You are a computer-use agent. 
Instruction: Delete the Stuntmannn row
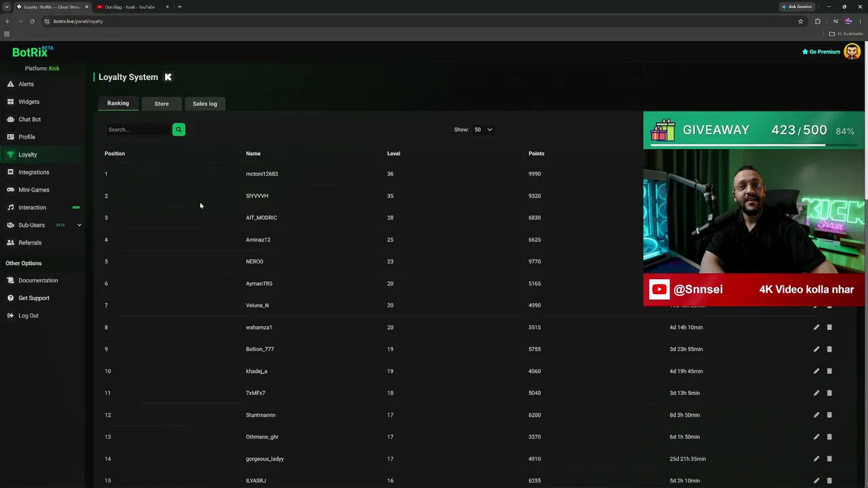pyautogui.click(x=829, y=415)
